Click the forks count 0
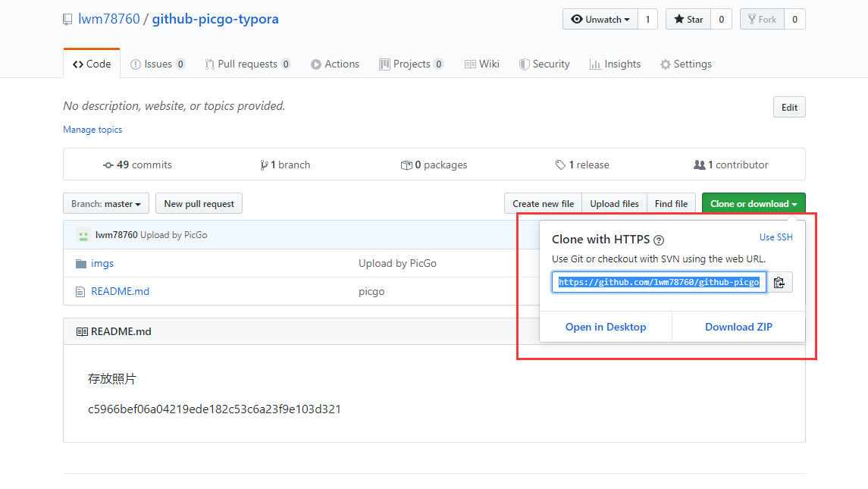This screenshot has width=868, height=489. tap(795, 20)
